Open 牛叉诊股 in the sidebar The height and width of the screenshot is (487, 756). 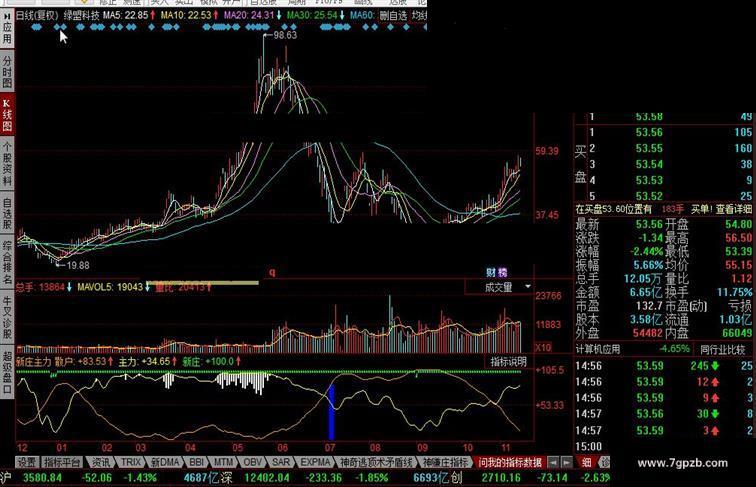pyautogui.click(x=7, y=316)
